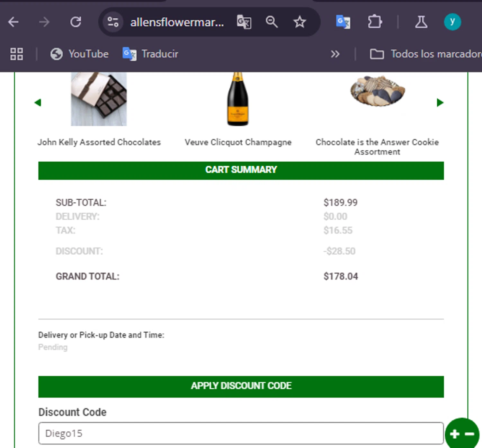Open Chrome Labs flask icon
This screenshot has width=482, height=448.
click(421, 22)
